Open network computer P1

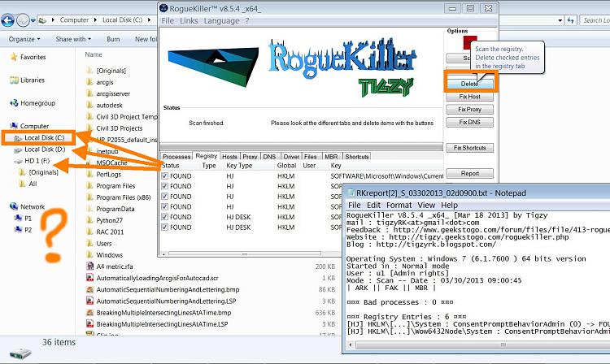click(x=28, y=219)
